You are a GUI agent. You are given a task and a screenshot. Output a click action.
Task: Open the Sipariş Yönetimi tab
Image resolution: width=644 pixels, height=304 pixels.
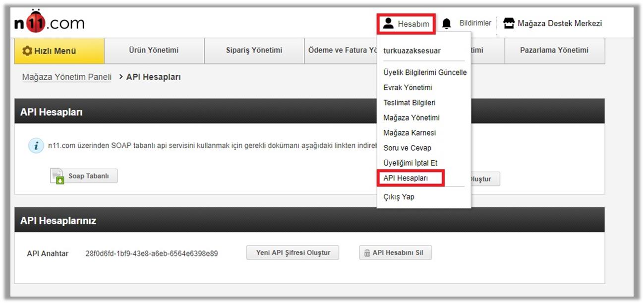pos(254,51)
